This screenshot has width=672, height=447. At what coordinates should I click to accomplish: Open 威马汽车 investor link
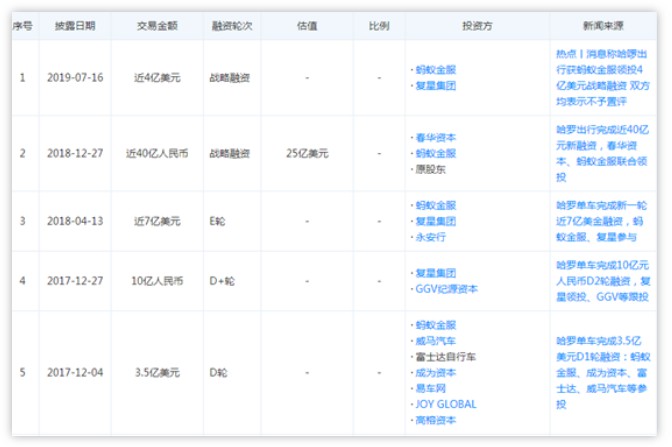(x=435, y=341)
